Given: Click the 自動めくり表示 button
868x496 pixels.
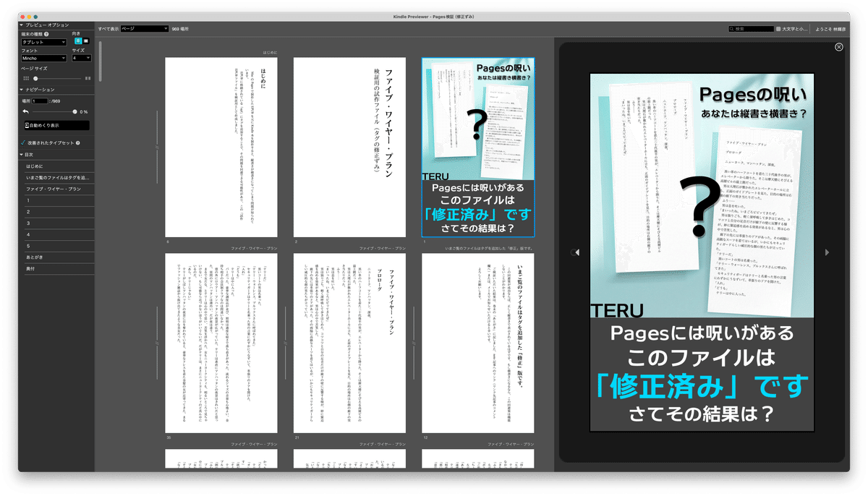Looking at the screenshot, I should pyautogui.click(x=56, y=126).
